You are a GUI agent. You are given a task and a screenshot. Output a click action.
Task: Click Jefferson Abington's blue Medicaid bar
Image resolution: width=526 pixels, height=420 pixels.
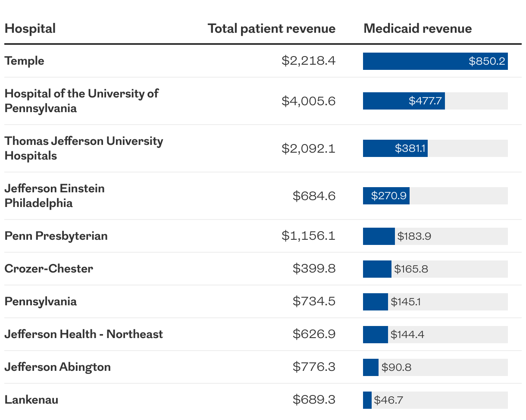tap(371, 367)
